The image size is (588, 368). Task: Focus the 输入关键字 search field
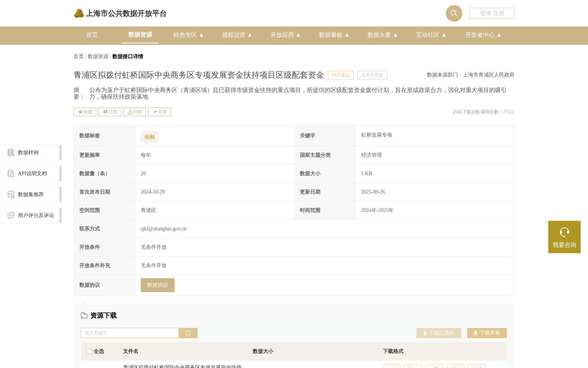point(130,333)
